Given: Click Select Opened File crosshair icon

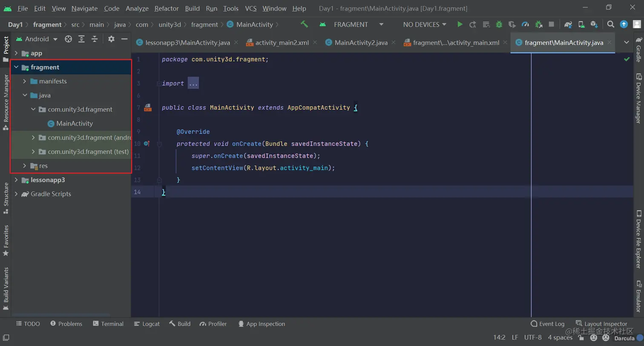Looking at the screenshot, I should coord(68,39).
